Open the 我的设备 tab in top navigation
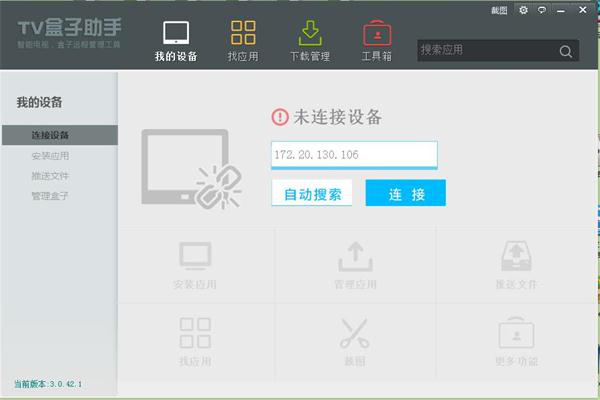This screenshot has height=400, width=600. click(176, 40)
